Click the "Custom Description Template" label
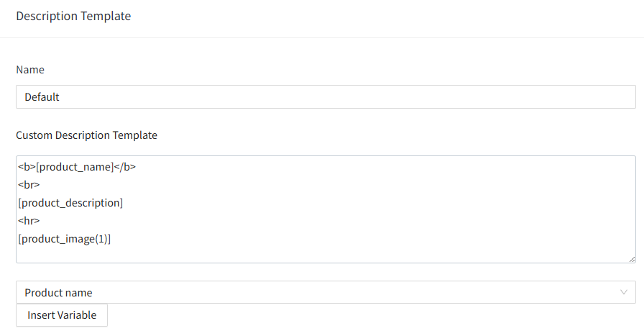This screenshot has width=644, height=331. pyautogui.click(x=86, y=135)
